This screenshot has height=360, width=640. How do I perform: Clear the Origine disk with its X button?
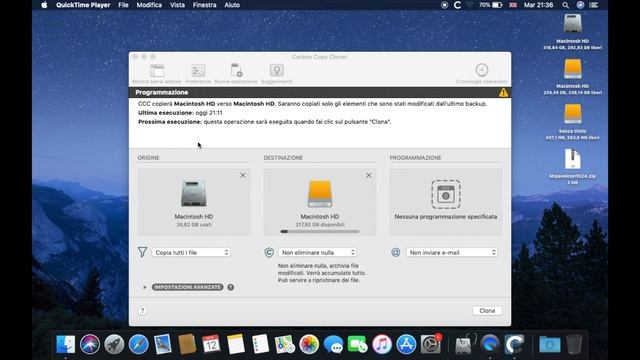[x=243, y=175]
